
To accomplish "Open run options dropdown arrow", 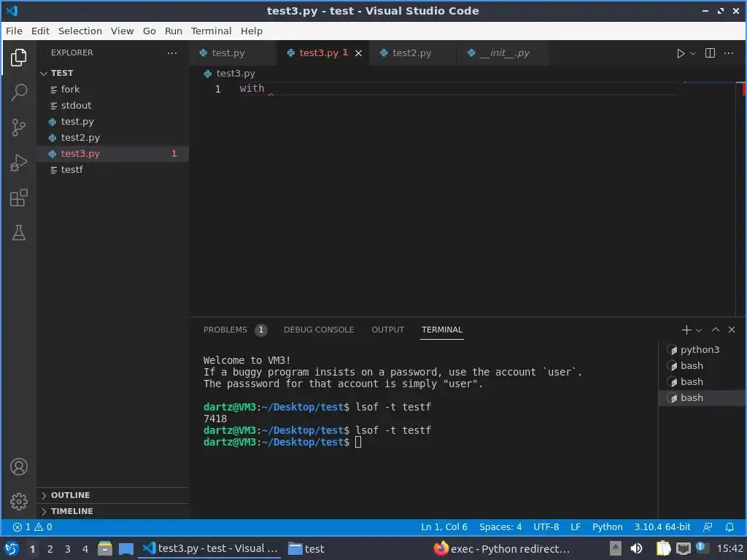I will (693, 53).
